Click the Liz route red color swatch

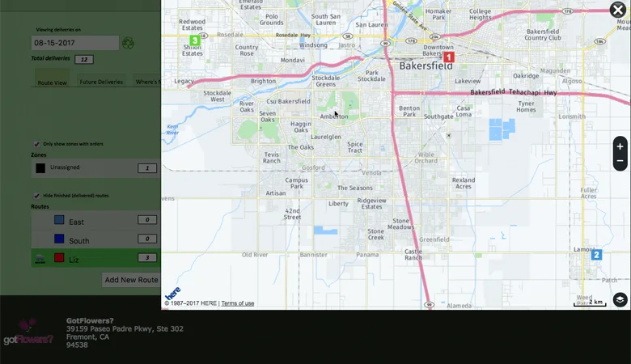(x=59, y=257)
